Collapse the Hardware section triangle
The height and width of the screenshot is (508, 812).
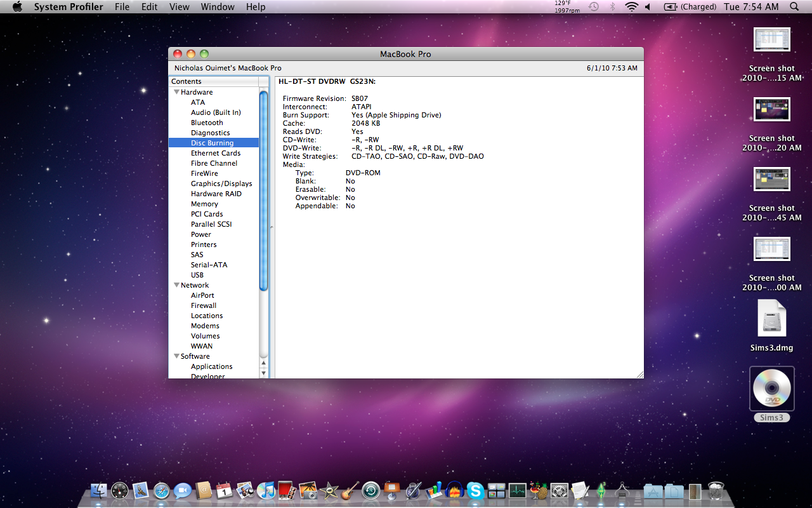click(176, 92)
